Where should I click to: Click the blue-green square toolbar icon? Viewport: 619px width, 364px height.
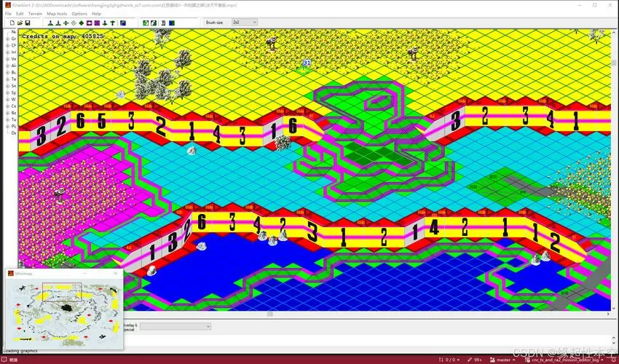(172, 23)
